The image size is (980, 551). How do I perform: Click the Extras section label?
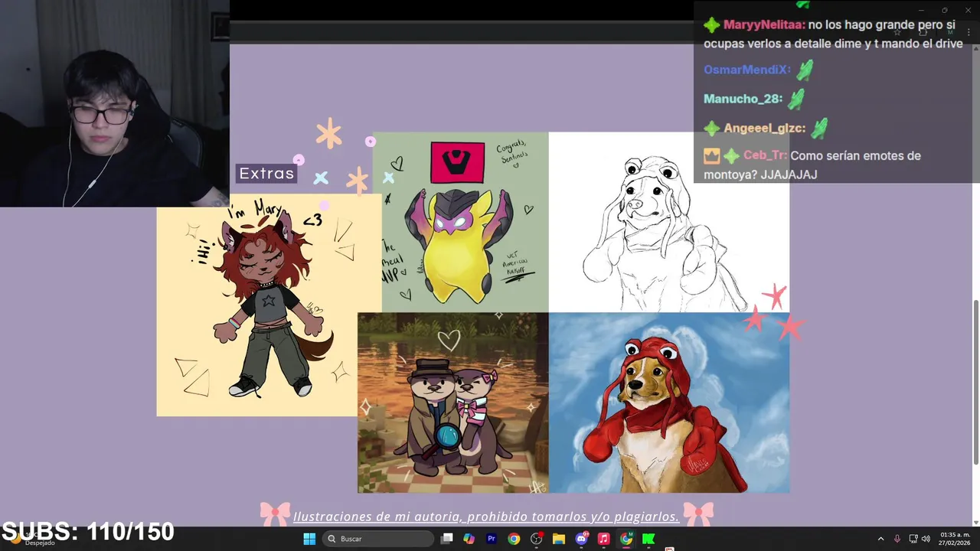(266, 174)
